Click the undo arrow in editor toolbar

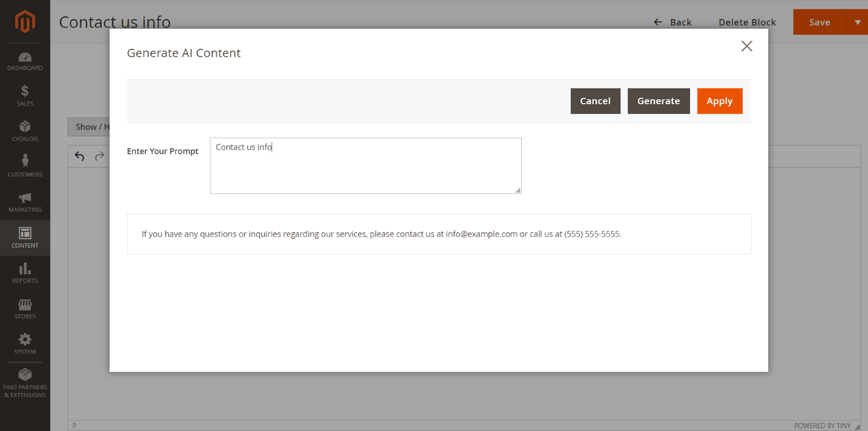[x=80, y=156]
